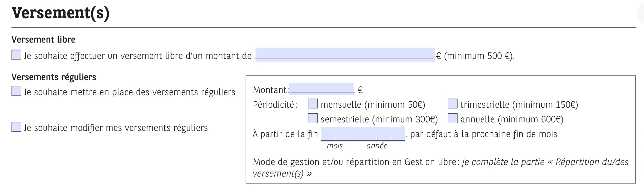The image size is (644, 190).
Task: Select the 'semestrielle' periodicity checkbox
Action: pyautogui.click(x=313, y=119)
